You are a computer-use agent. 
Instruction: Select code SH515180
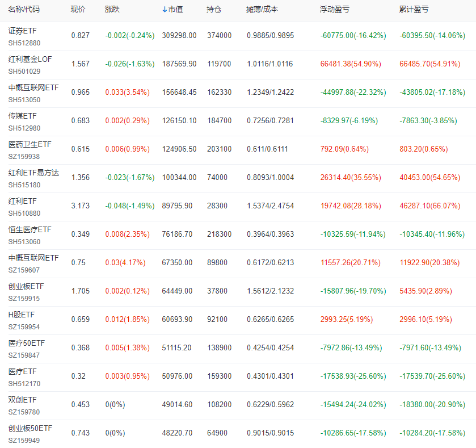24,185
